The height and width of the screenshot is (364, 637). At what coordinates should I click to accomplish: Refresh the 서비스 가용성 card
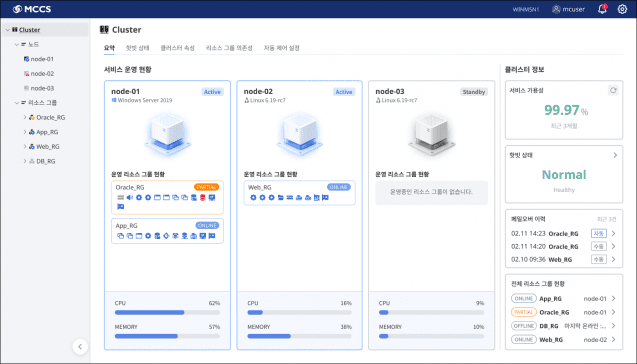(613, 90)
